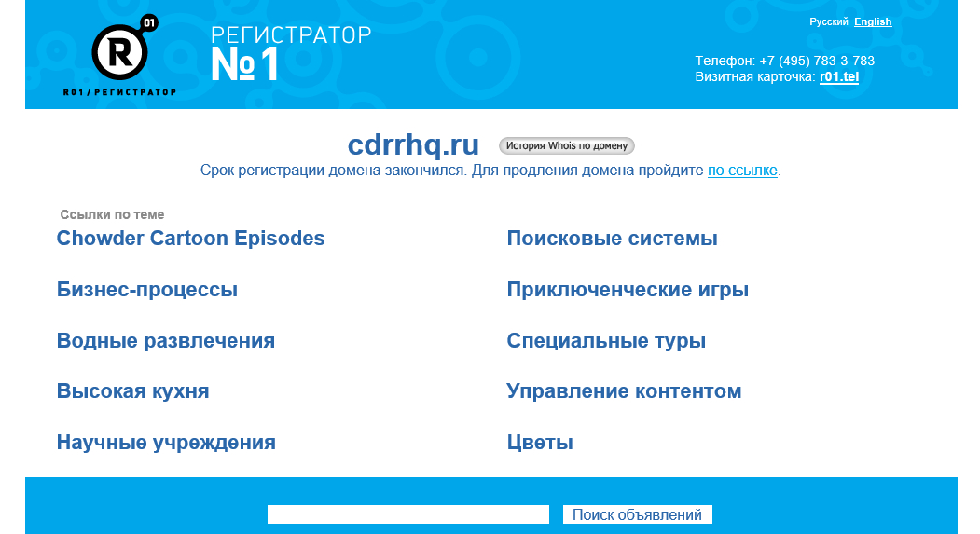Image resolution: width=980 pixels, height=534 pixels.
Task: Open the Chowder Cartoon Episodes link
Action: [x=190, y=238]
